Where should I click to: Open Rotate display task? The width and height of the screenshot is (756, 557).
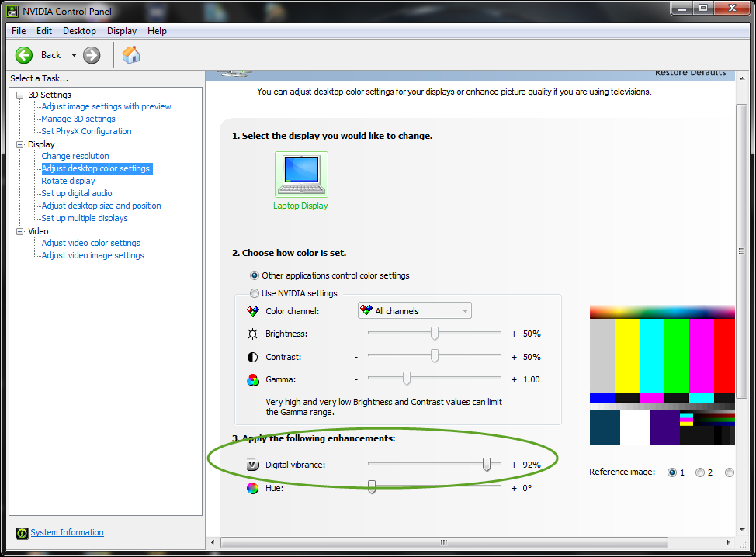68,182
